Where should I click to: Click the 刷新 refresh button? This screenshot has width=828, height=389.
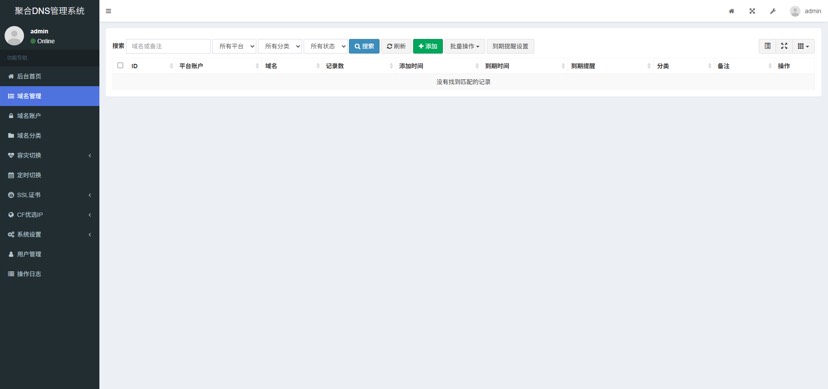(396, 46)
